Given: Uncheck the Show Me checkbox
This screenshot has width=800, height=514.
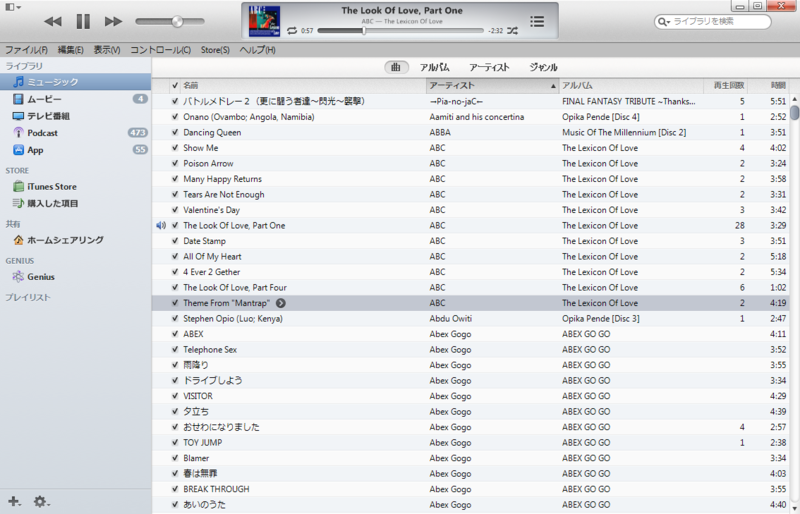Looking at the screenshot, I should click(175, 148).
